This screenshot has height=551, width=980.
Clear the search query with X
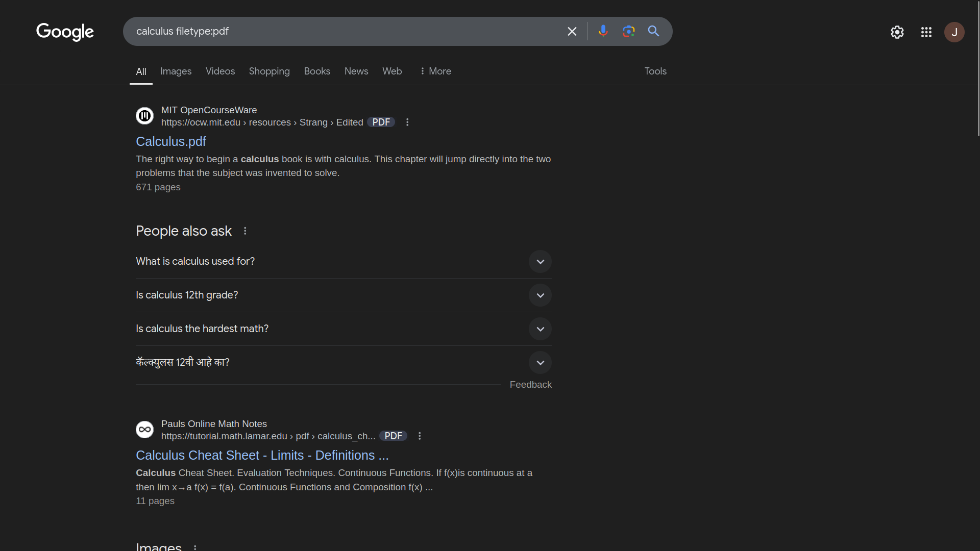point(572,32)
